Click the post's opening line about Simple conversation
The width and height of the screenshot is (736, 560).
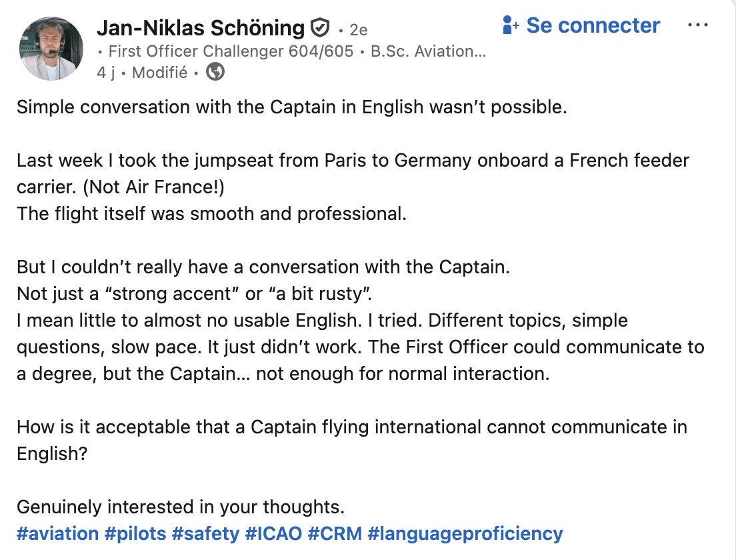tap(291, 107)
